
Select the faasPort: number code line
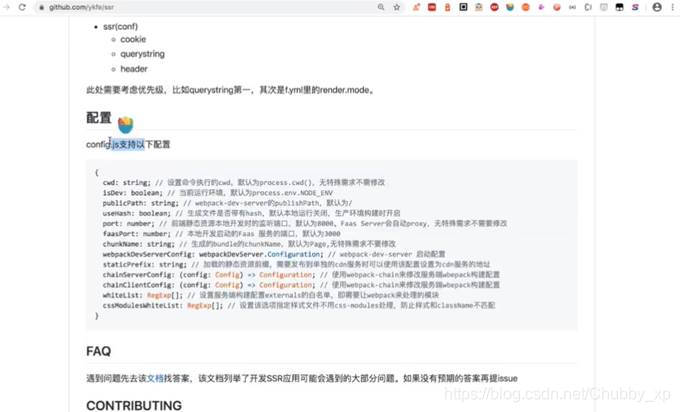(222, 234)
